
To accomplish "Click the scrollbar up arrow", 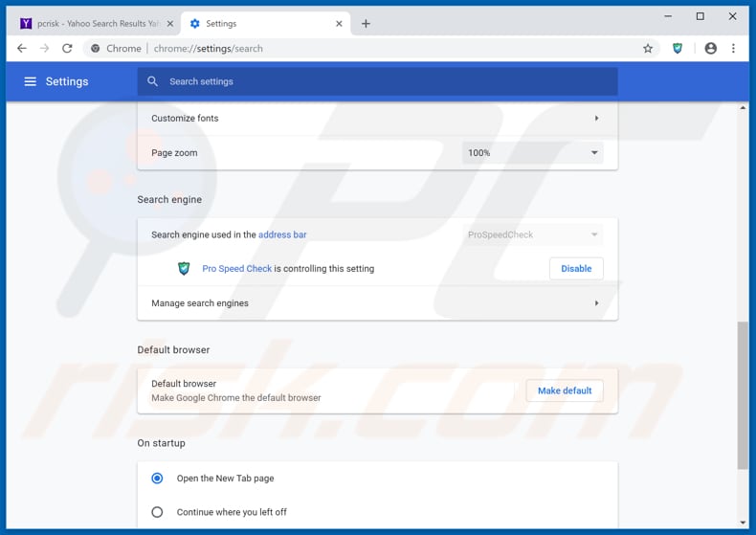I will (743, 108).
